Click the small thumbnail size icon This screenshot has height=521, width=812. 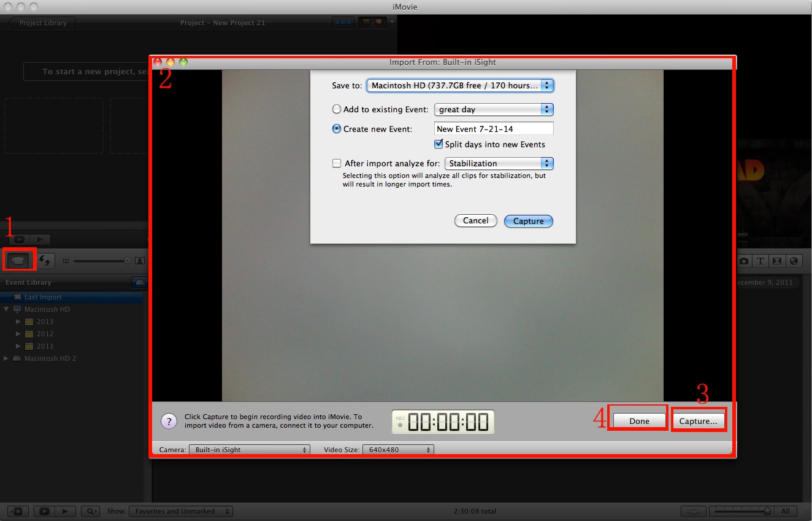[x=66, y=261]
